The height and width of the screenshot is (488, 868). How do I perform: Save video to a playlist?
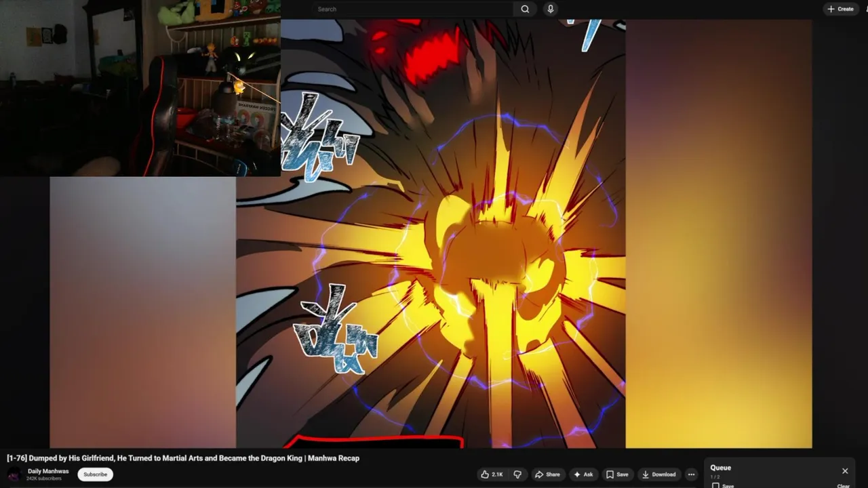[617, 474]
